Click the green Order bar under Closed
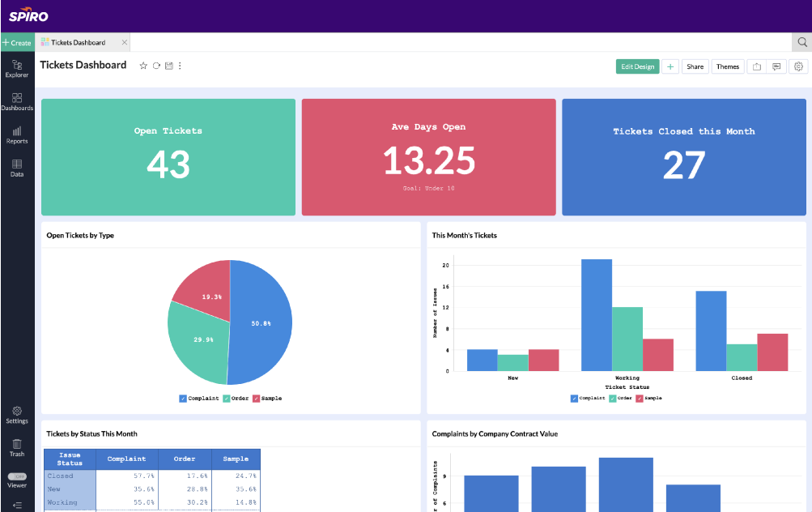 click(x=742, y=357)
